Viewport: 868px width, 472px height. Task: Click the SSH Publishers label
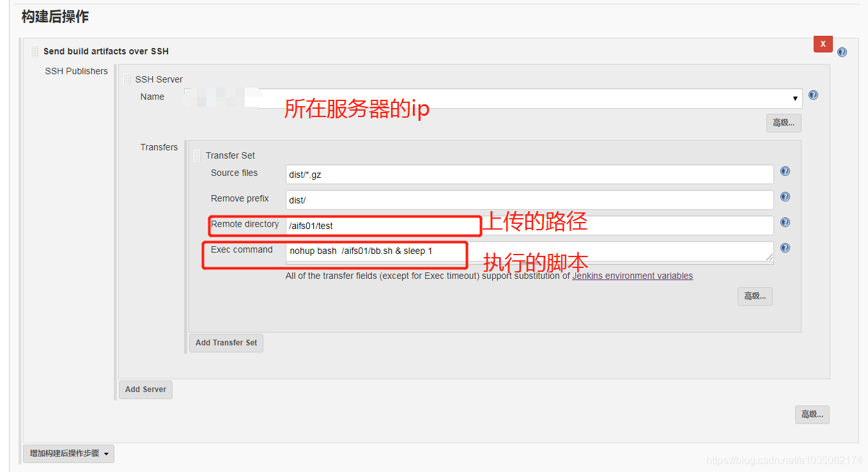pyautogui.click(x=76, y=71)
